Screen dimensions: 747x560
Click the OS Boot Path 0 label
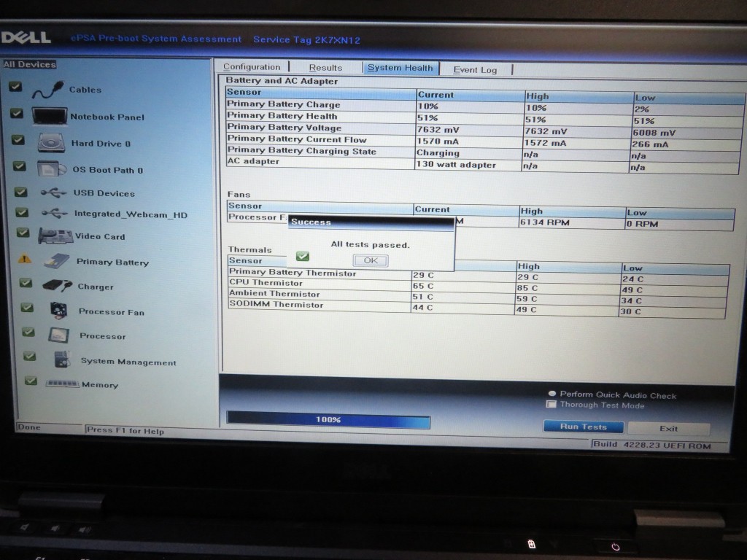point(108,170)
